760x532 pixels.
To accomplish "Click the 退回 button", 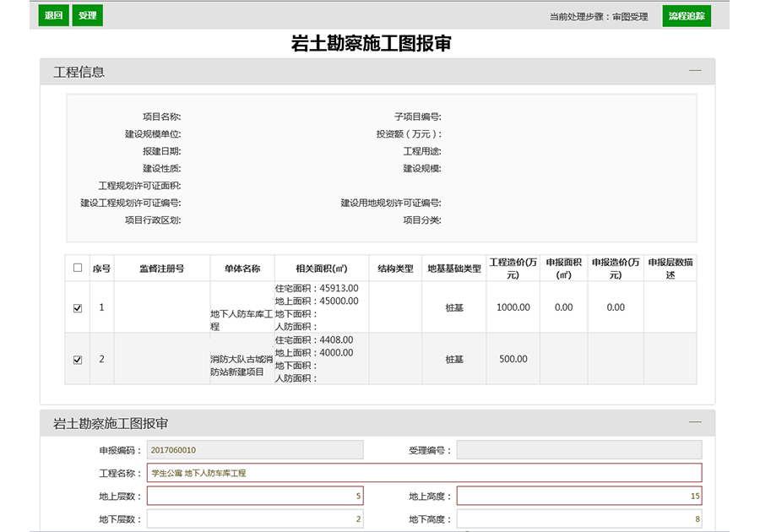I will [x=53, y=16].
